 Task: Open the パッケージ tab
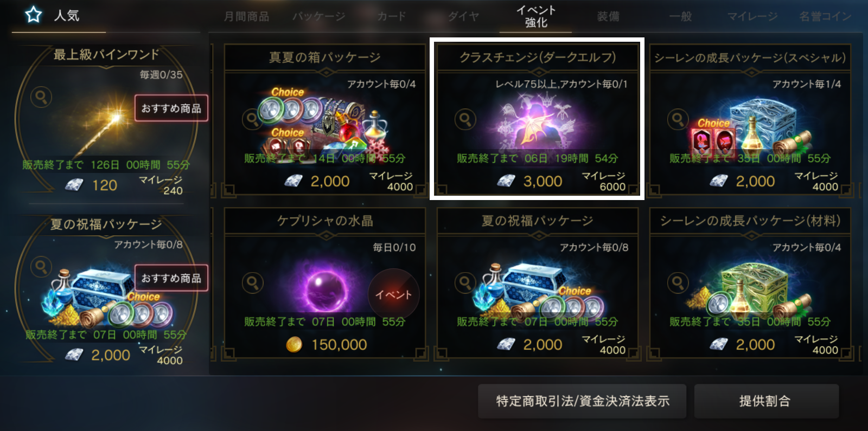pos(319,16)
